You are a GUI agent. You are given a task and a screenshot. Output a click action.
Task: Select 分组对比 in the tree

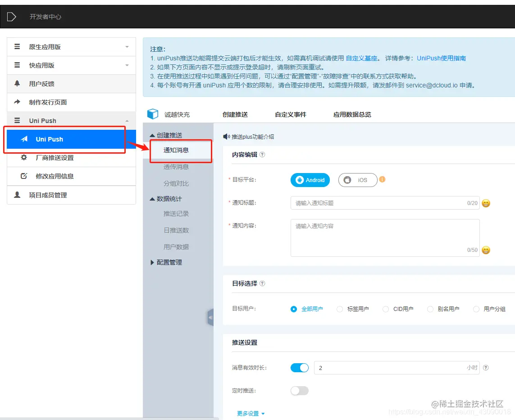(176, 183)
